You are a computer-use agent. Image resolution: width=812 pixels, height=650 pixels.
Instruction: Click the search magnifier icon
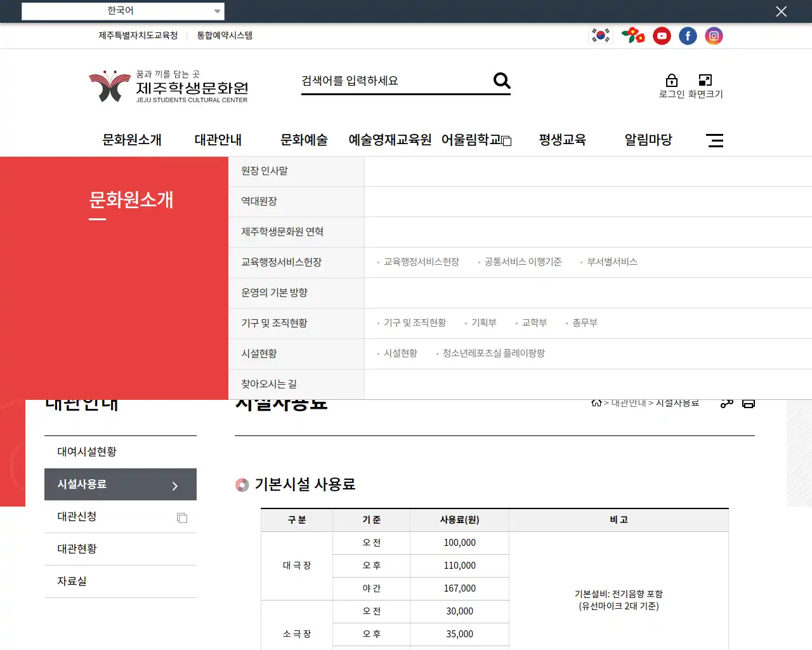pos(502,81)
